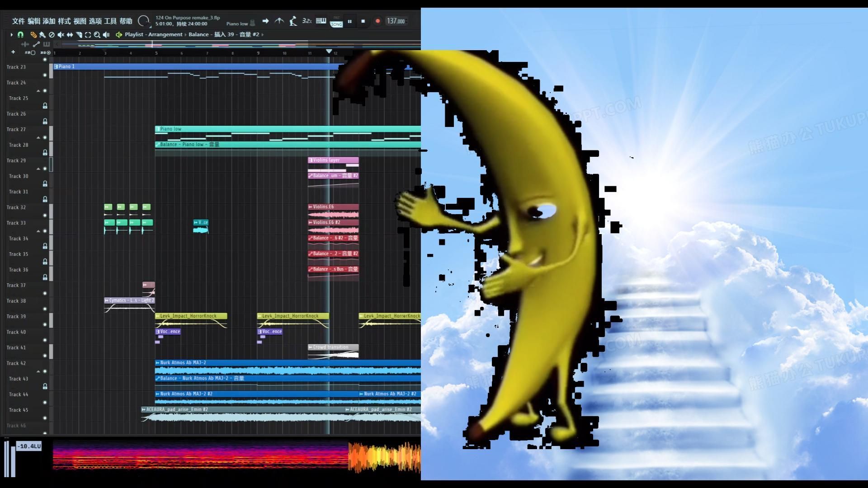This screenshot has height=488, width=868.
Task: Choose the Select marquee tool
Action: [88, 34]
